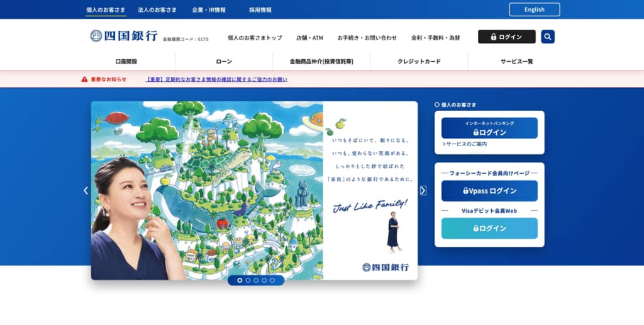Expand the ローン menu

224,61
